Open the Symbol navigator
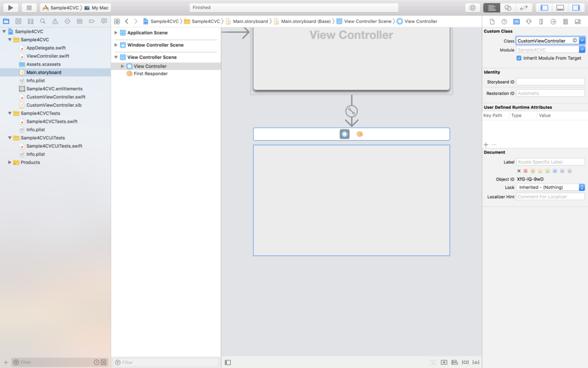Screen dimensions: 588x368 tap(31, 21)
